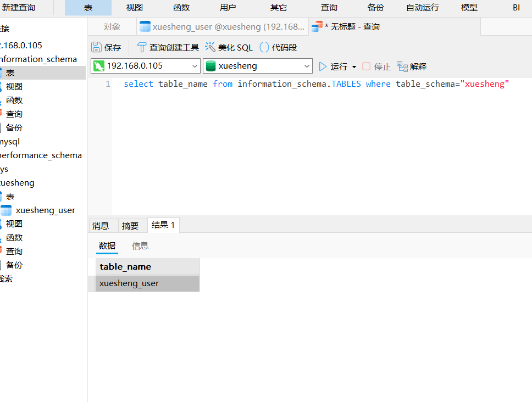The width and height of the screenshot is (532, 402).
Task: Switch to the 摘要 (Summary) tab
Action: click(x=130, y=226)
